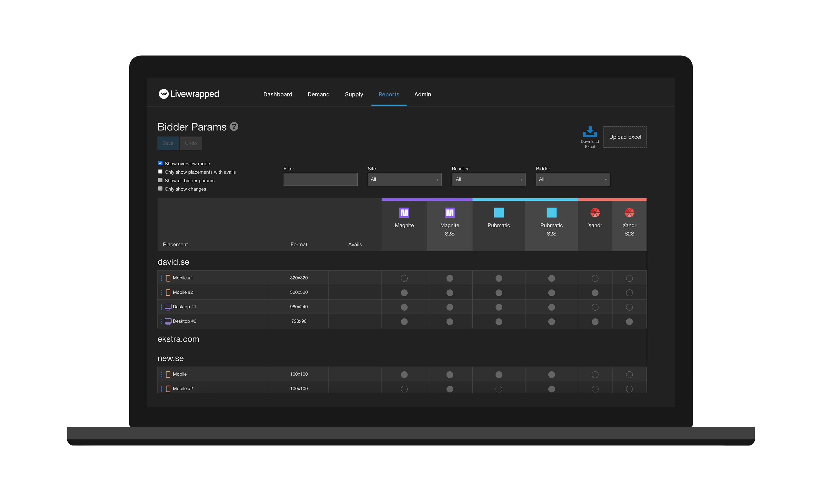Switch to the Dashboard tab
The image size is (835, 504).
(278, 94)
